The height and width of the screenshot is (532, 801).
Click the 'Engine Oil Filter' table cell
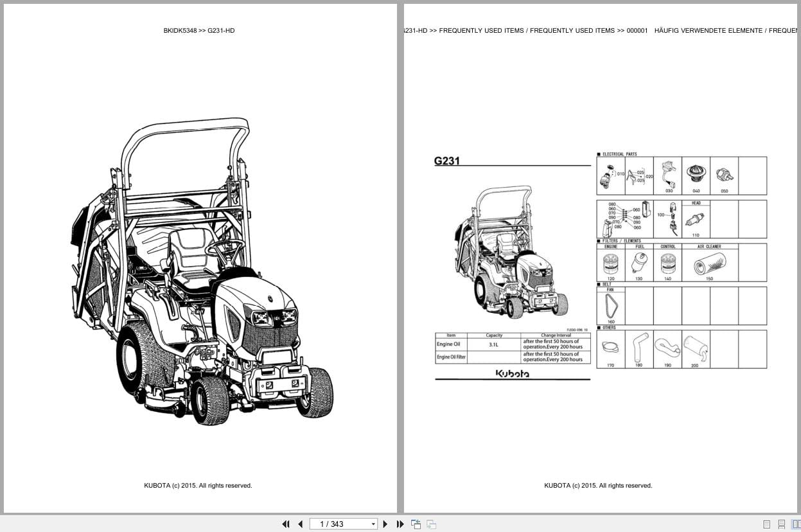tap(451, 357)
